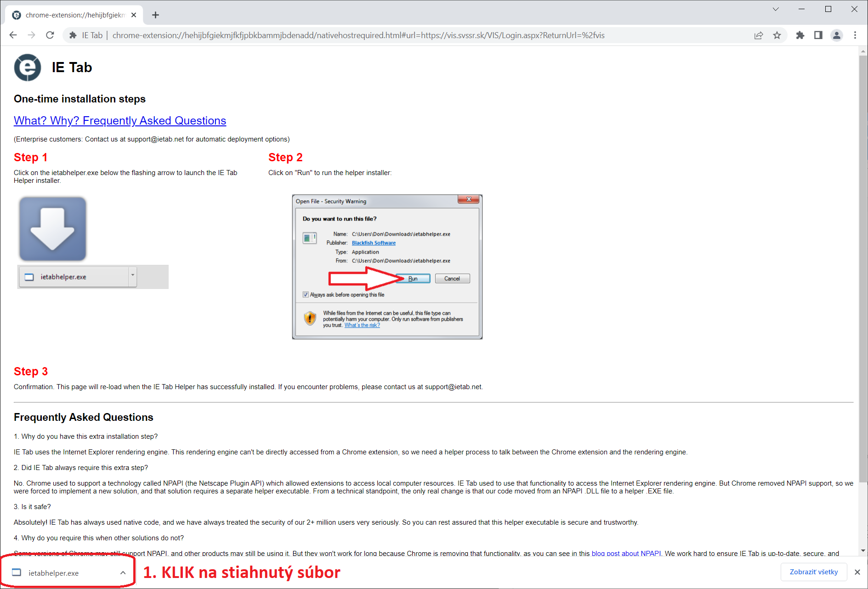868x589 pixels.
Task: Click question '3. Is it safe?'
Action: pyautogui.click(x=32, y=507)
